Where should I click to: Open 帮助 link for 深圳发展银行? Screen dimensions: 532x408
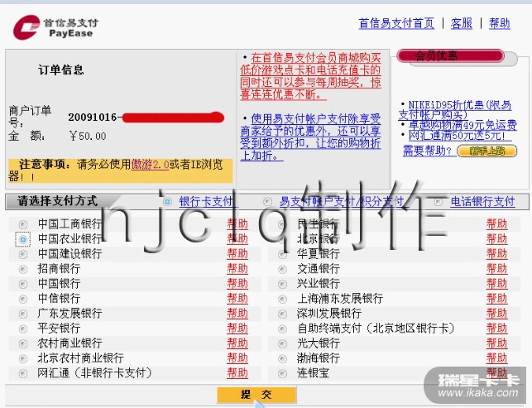click(496, 314)
